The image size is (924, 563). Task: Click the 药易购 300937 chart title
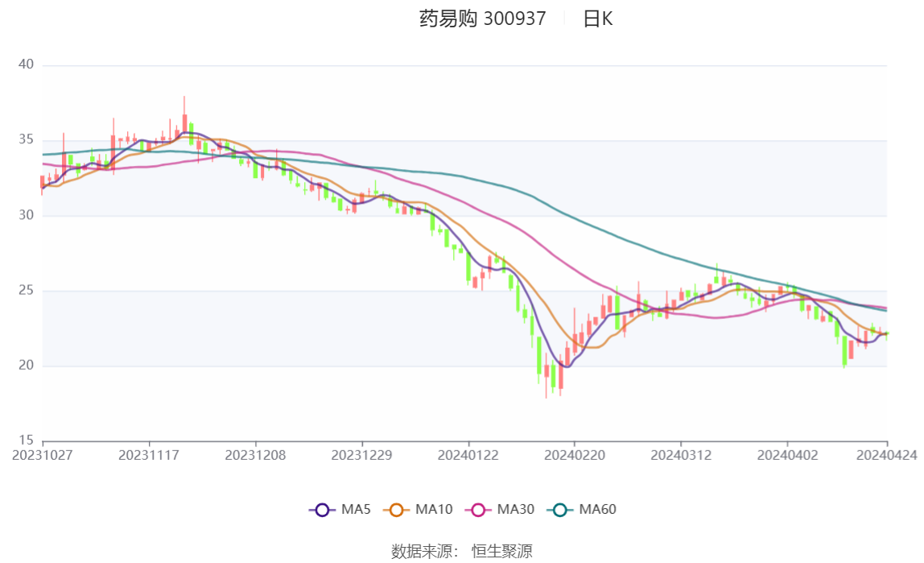point(483,19)
